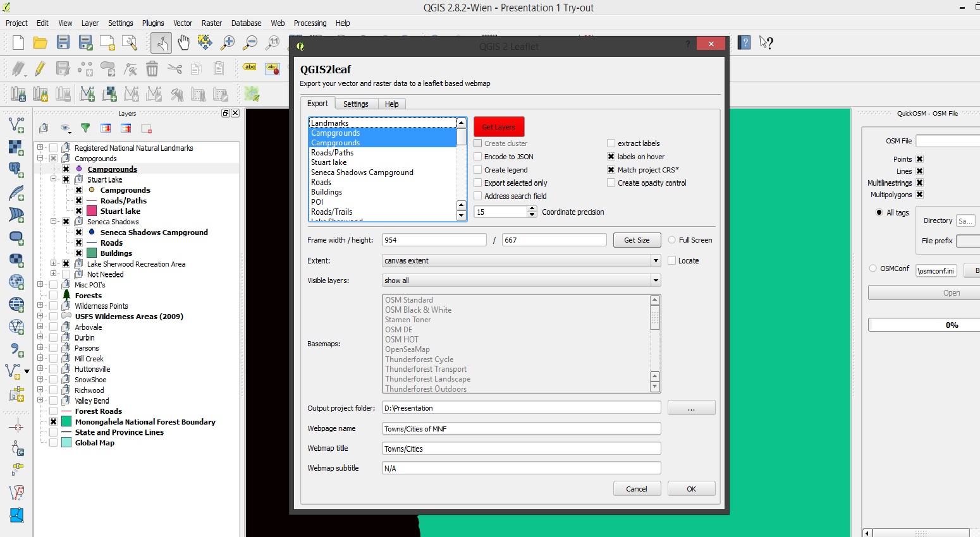Click the Cancel button in QGIS2leaf dialog

(x=637, y=489)
